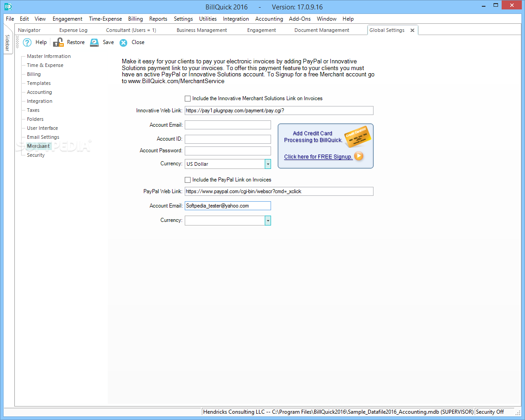Select Integration in settings tree
This screenshot has height=420, width=525.
[x=40, y=101]
